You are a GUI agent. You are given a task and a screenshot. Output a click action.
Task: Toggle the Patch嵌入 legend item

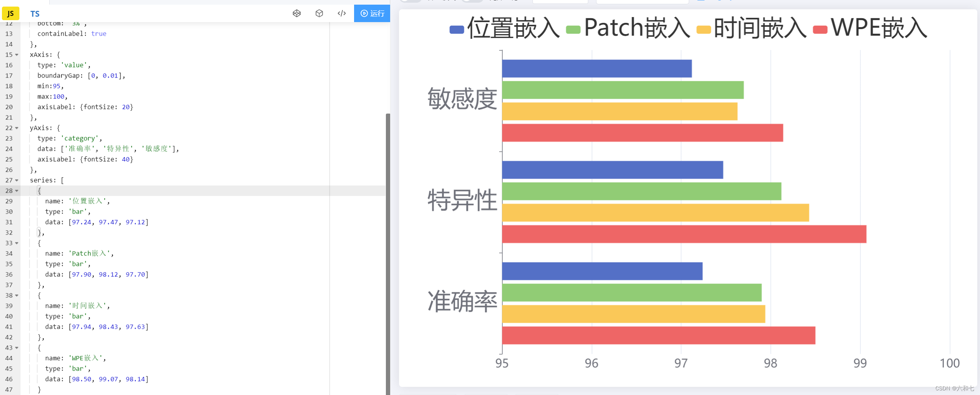628,28
